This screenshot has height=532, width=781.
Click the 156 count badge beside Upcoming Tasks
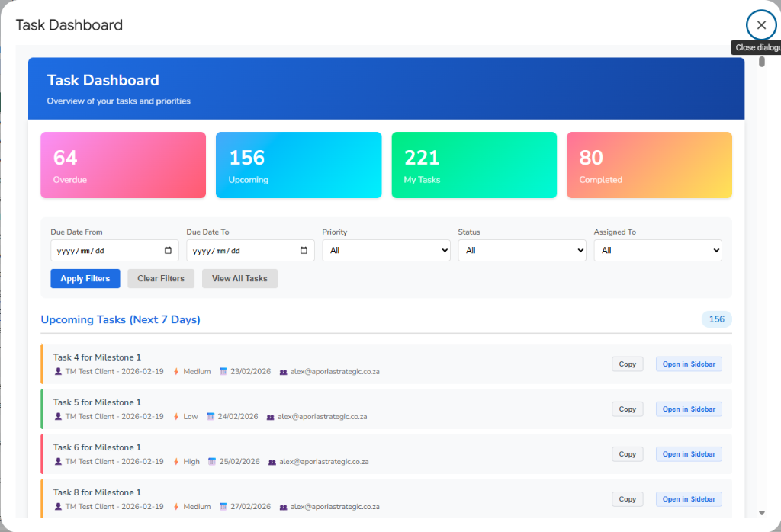pos(716,319)
